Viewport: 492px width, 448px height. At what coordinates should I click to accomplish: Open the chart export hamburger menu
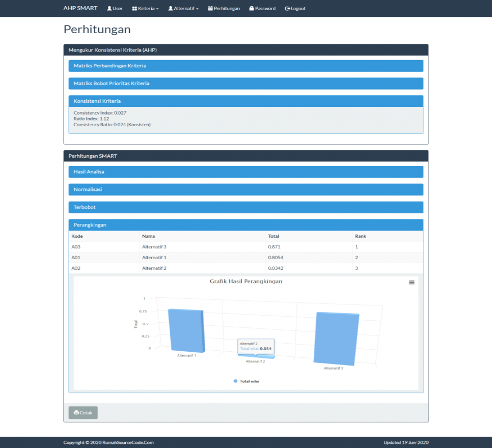412,282
